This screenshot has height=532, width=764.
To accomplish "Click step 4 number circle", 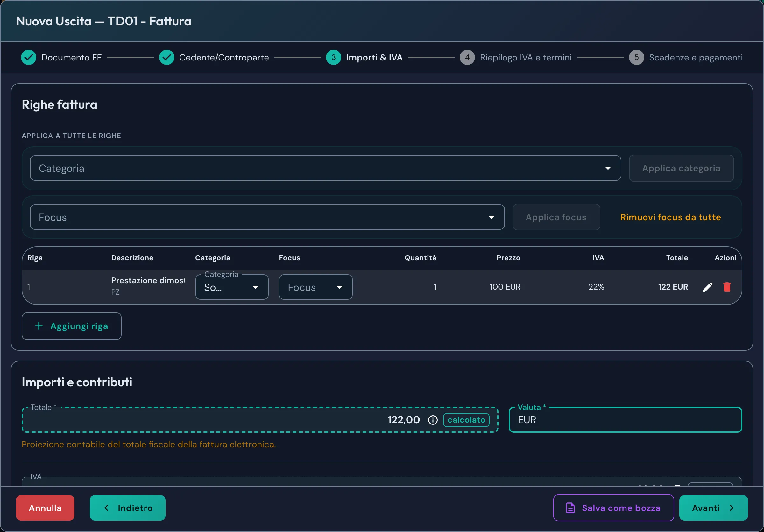I will [467, 57].
